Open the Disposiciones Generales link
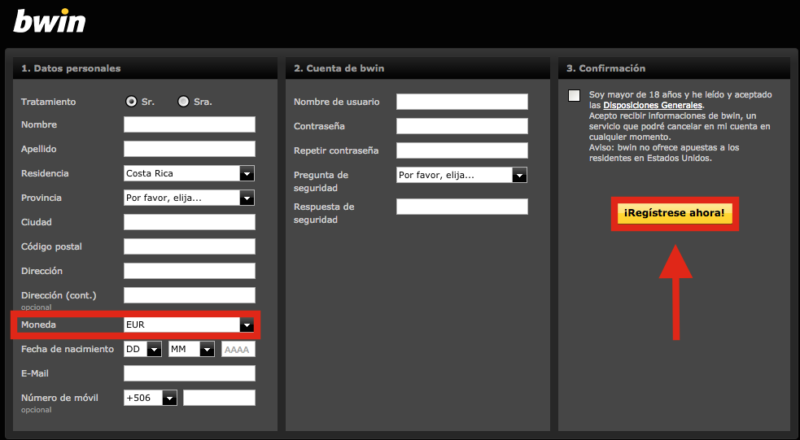Viewport: 800px width, 440px height. click(x=653, y=105)
